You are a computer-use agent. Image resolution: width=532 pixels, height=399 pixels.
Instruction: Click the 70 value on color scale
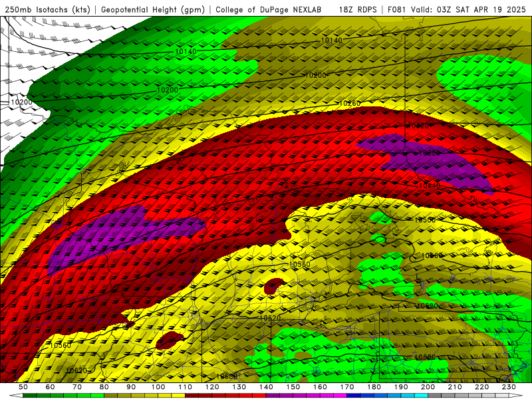click(x=77, y=387)
